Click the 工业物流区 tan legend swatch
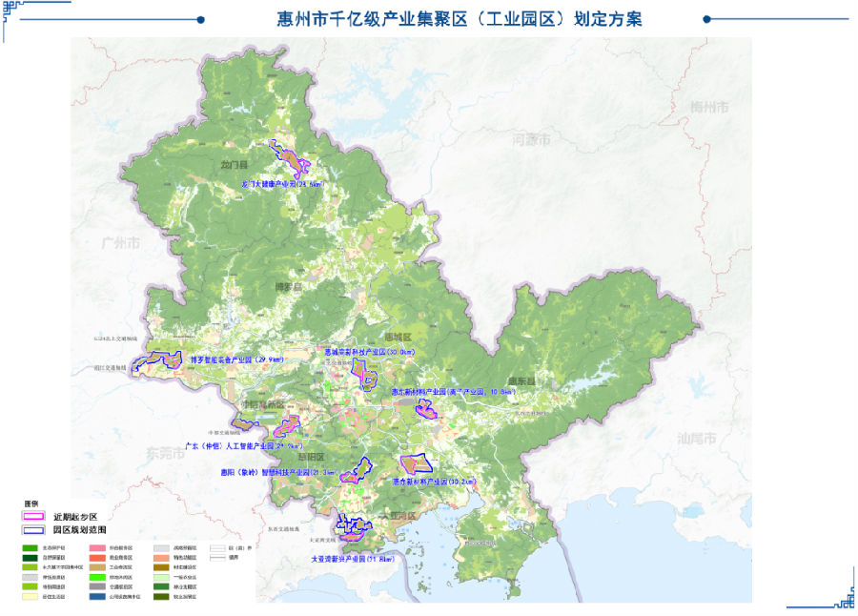Image resolution: width=858 pixels, height=616 pixels. pyautogui.click(x=95, y=567)
